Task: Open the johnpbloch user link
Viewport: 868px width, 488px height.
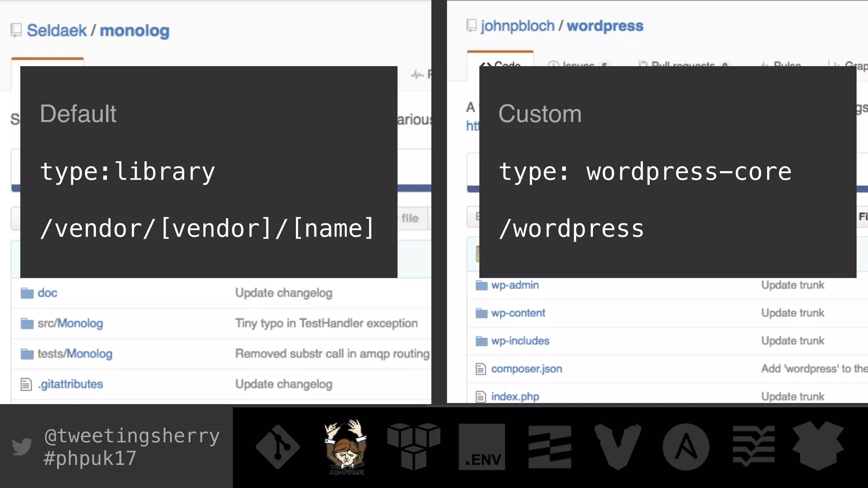Action: pyautogui.click(x=517, y=26)
